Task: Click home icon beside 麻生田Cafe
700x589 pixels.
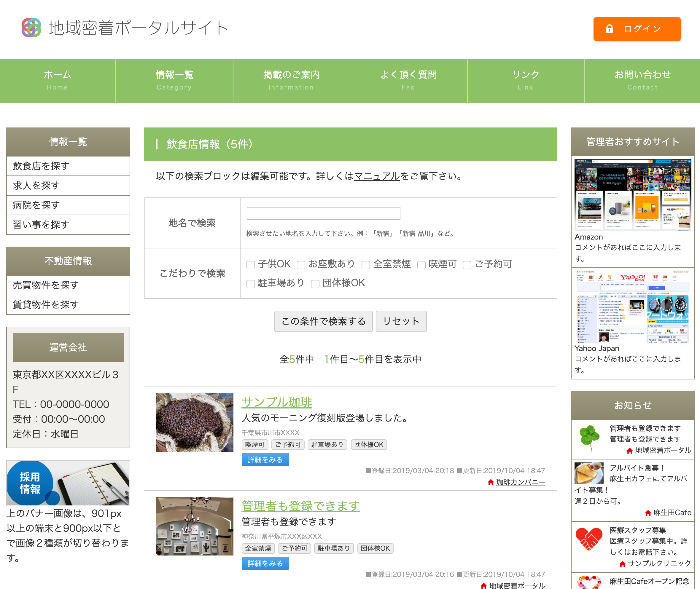Action: tap(648, 513)
